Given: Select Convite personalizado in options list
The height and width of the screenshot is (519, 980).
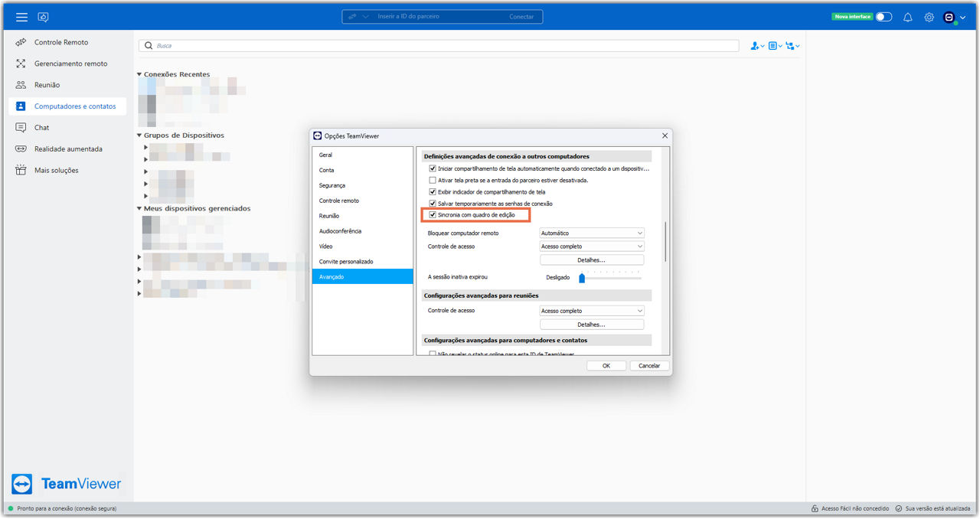Looking at the screenshot, I should (x=362, y=262).
